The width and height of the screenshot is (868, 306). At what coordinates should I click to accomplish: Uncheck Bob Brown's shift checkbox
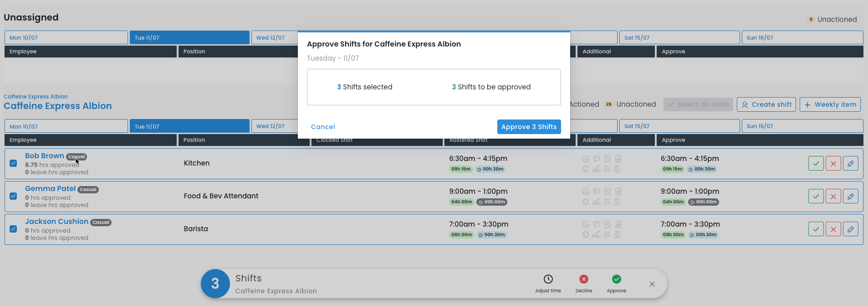coord(13,163)
